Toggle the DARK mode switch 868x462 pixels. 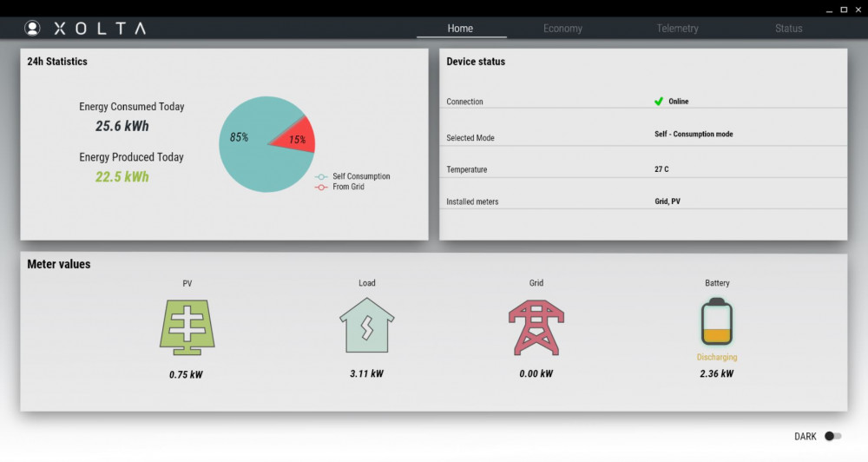click(x=832, y=437)
